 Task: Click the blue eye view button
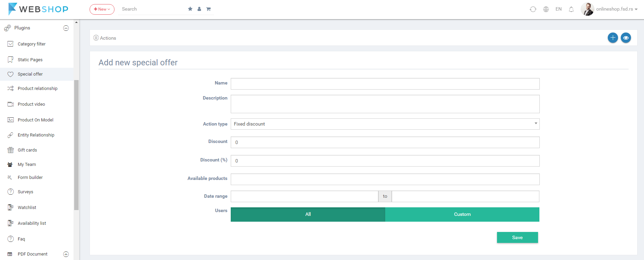tap(626, 38)
